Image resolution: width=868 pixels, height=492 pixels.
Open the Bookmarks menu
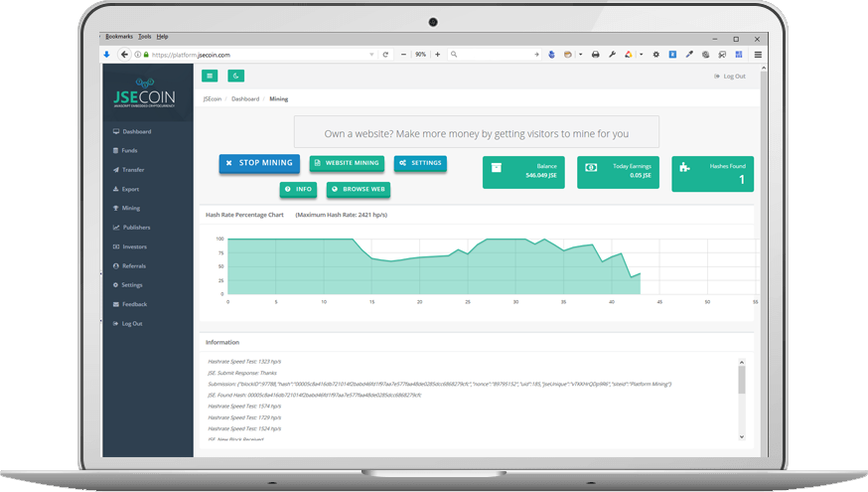119,37
